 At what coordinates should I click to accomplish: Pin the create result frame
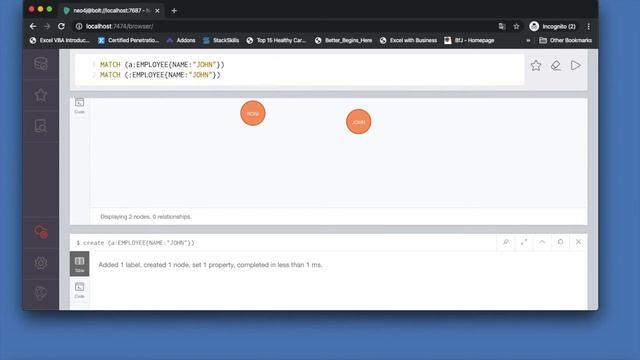pos(506,242)
